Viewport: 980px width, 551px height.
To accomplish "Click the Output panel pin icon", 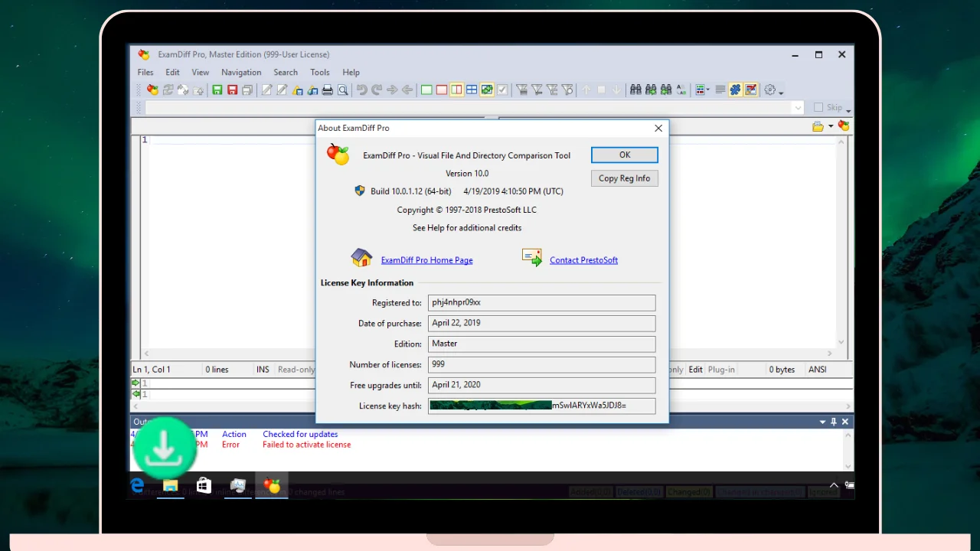I will tap(834, 422).
